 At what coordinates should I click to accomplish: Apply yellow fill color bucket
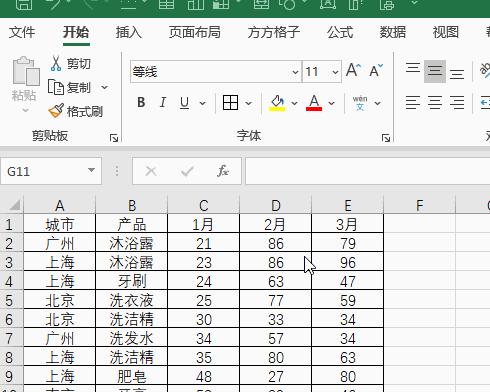277,102
